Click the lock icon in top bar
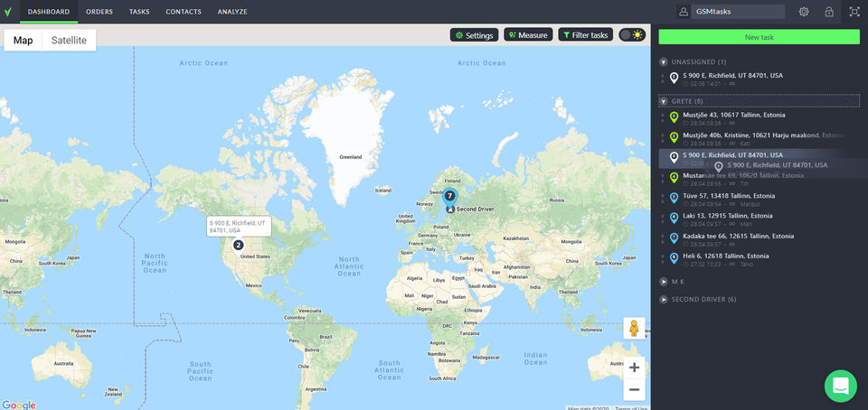 829,12
